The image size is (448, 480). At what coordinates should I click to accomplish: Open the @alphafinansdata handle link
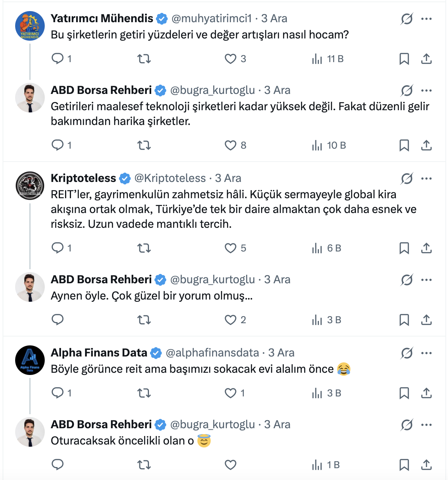pyautogui.click(x=212, y=353)
